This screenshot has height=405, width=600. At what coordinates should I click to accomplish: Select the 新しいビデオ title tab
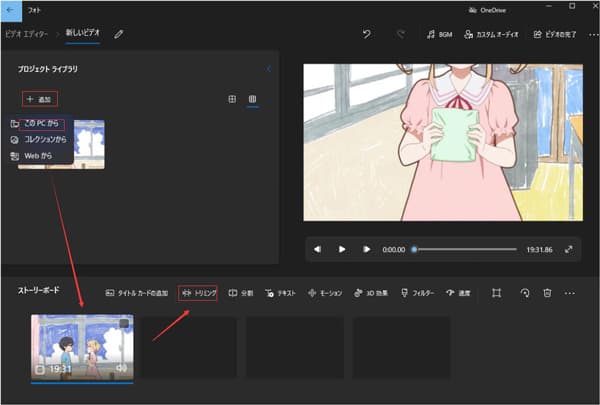[83, 33]
